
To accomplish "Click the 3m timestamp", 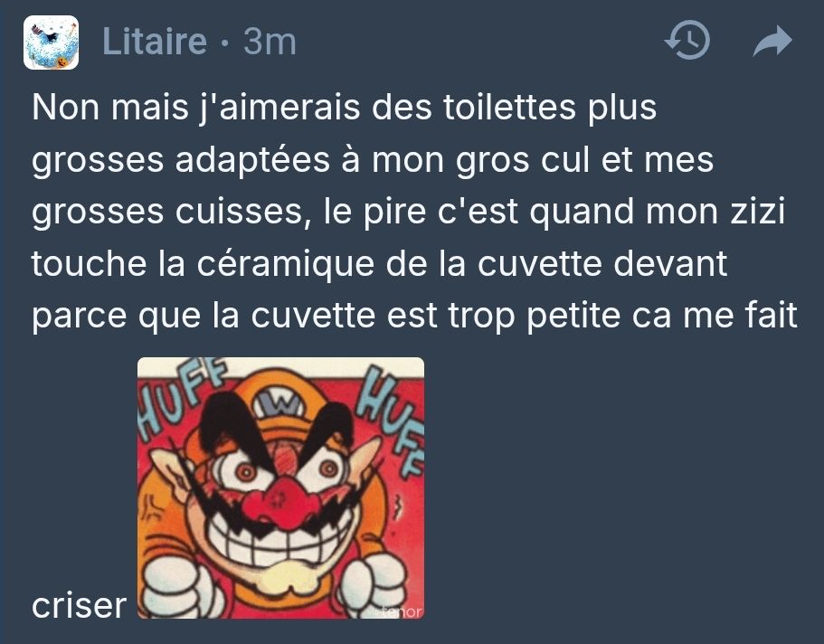I will tap(270, 41).
